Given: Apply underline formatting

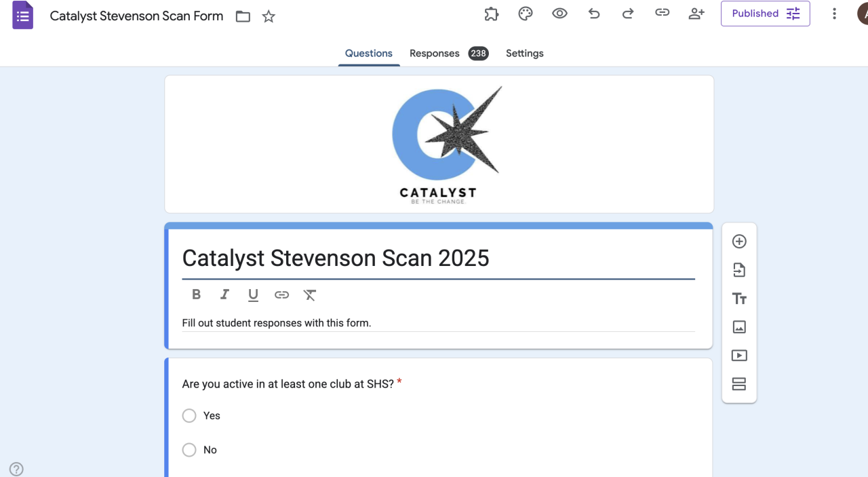Looking at the screenshot, I should 253,294.
